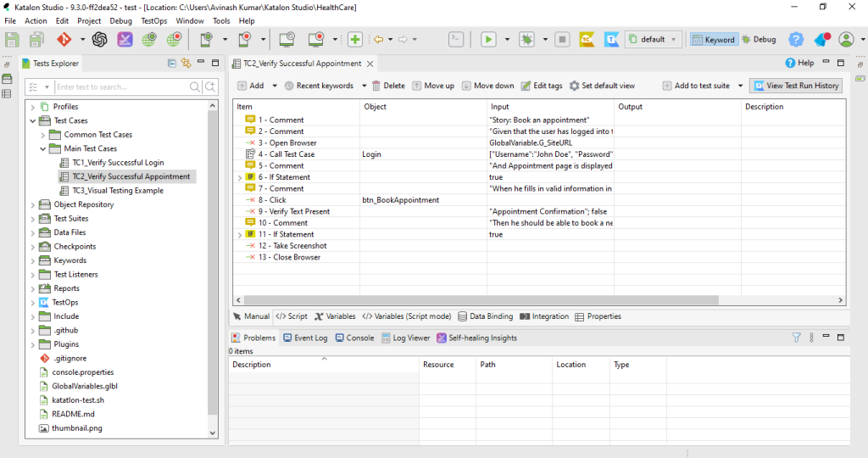Switch to Debug perspective
The height and width of the screenshot is (458, 868).
[759, 39]
